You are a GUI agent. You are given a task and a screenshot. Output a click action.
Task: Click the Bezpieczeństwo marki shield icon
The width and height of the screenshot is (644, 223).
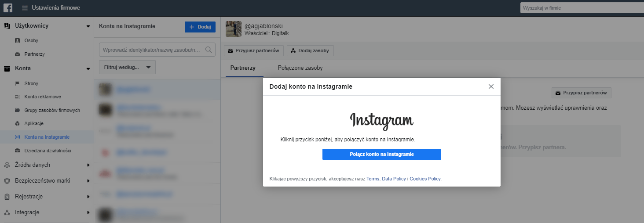pos(7,181)
